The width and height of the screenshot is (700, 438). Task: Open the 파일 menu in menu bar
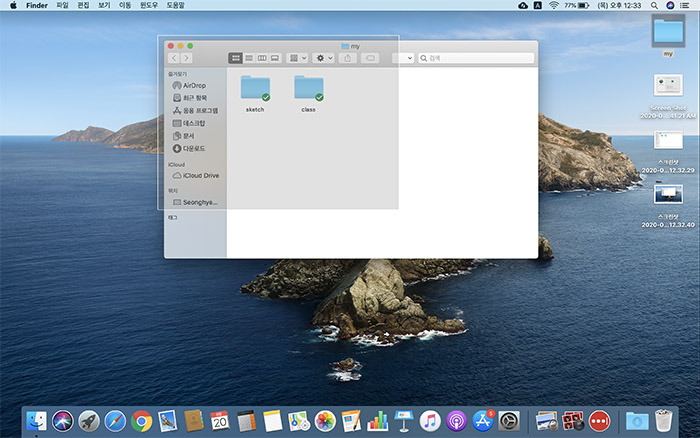tap(62, 5)
